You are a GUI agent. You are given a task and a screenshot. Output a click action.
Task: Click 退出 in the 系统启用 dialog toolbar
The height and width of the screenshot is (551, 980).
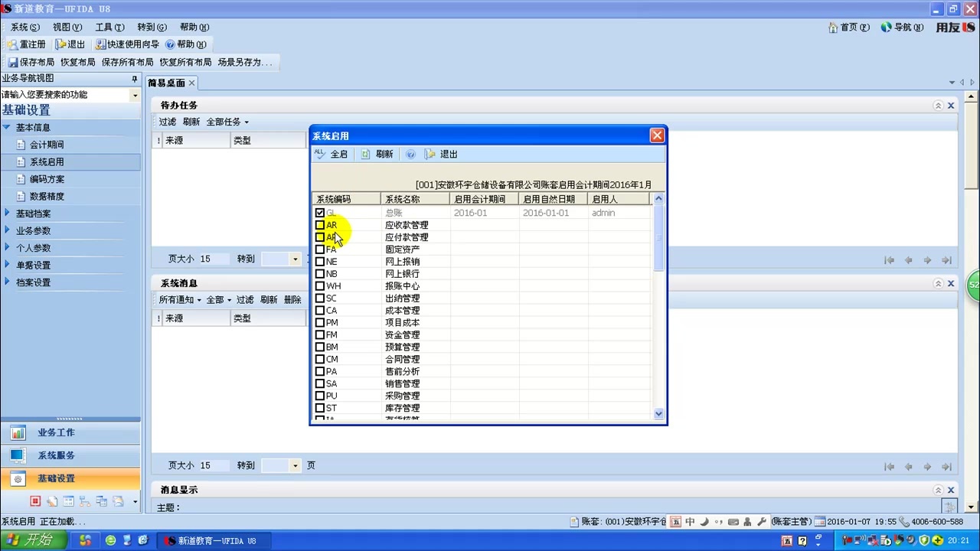coord(441,154)
